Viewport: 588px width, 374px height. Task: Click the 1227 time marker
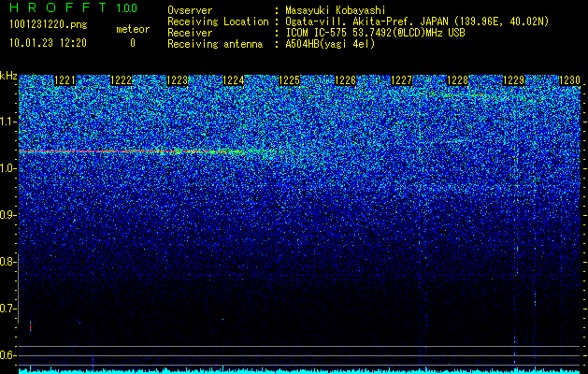[402, 80]
